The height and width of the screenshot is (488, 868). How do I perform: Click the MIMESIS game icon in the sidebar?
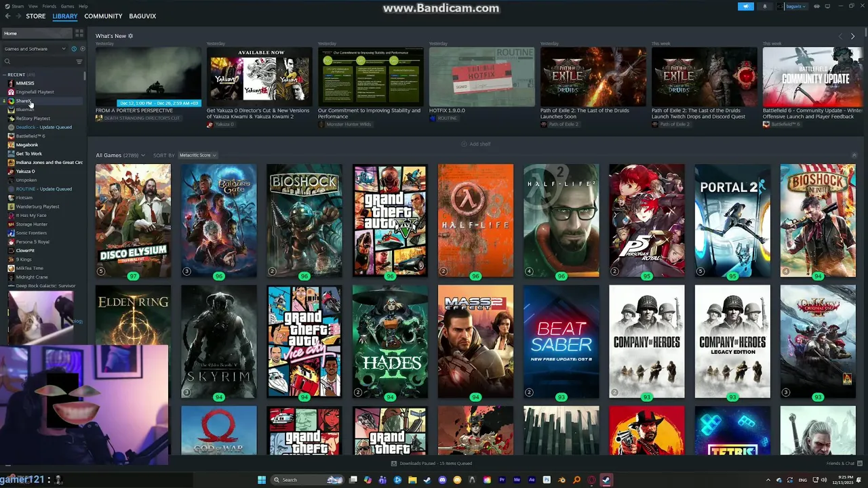coord(11,83)
